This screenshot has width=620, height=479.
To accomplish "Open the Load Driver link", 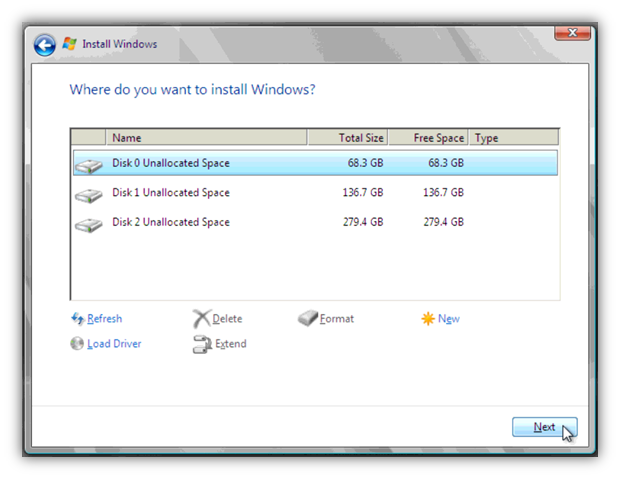I will point(114,343).
